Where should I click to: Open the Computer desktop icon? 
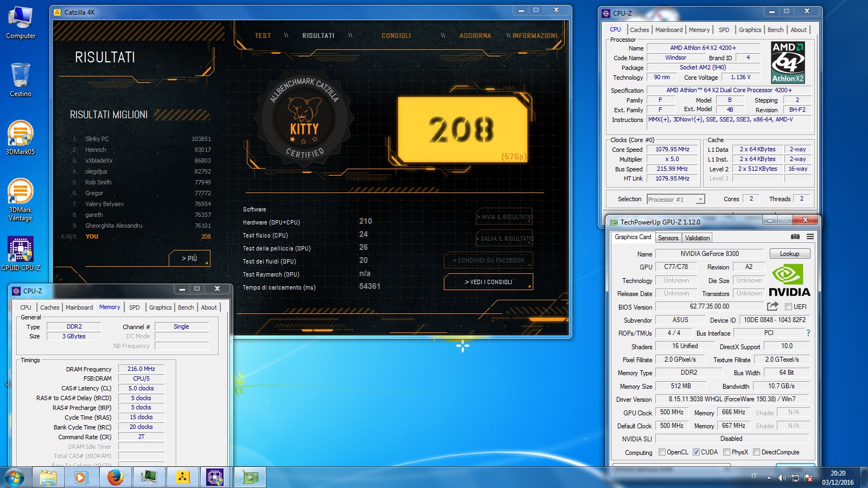coord(21,23)
